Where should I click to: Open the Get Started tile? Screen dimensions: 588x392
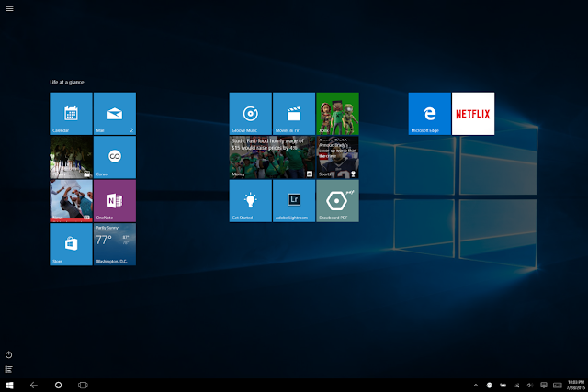click(251, 201)
